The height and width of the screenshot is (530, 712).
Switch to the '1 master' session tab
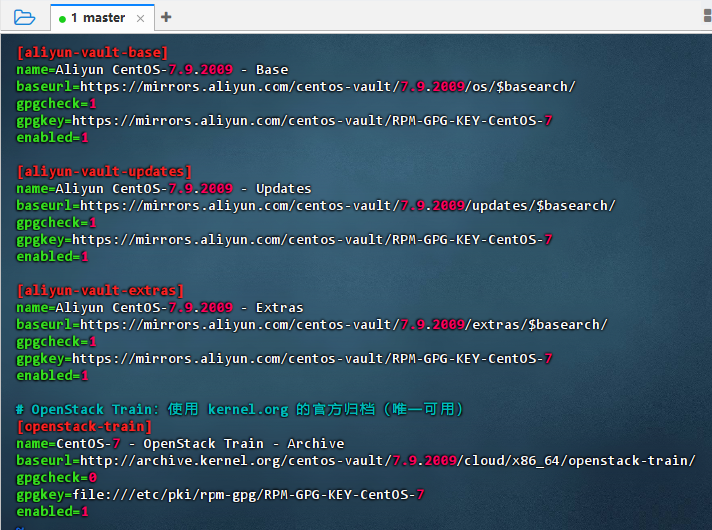pyautogui.click(x=102, y=18)
